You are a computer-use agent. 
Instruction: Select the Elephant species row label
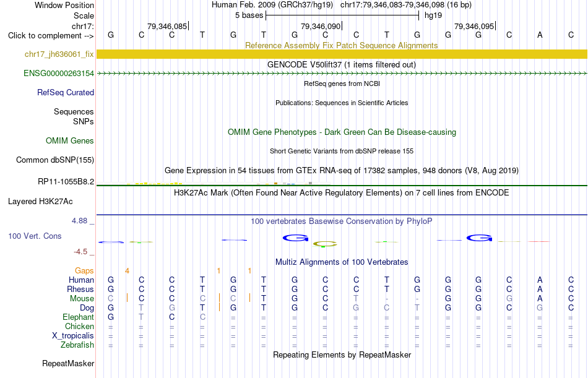coord(78,317)
